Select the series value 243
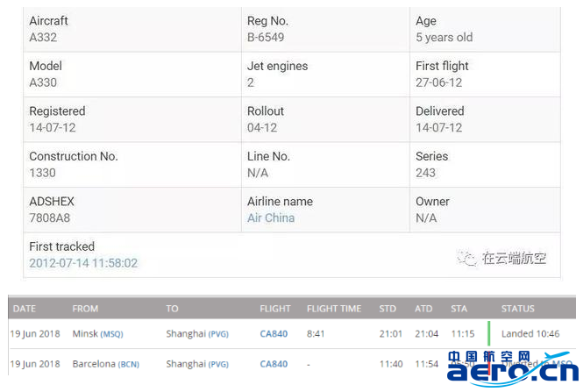The width and height of the screenshot is (583, 392). point(425,173)
